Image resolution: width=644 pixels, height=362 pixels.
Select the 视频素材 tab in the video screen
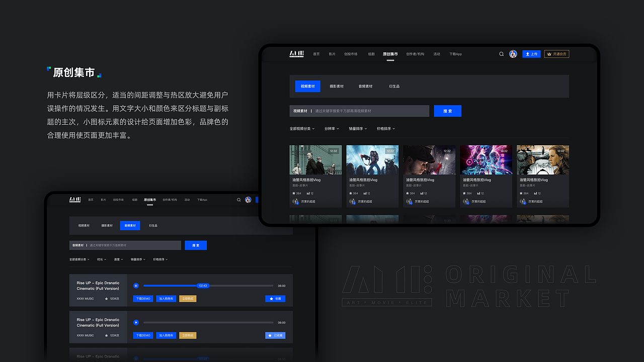[308, 86]
